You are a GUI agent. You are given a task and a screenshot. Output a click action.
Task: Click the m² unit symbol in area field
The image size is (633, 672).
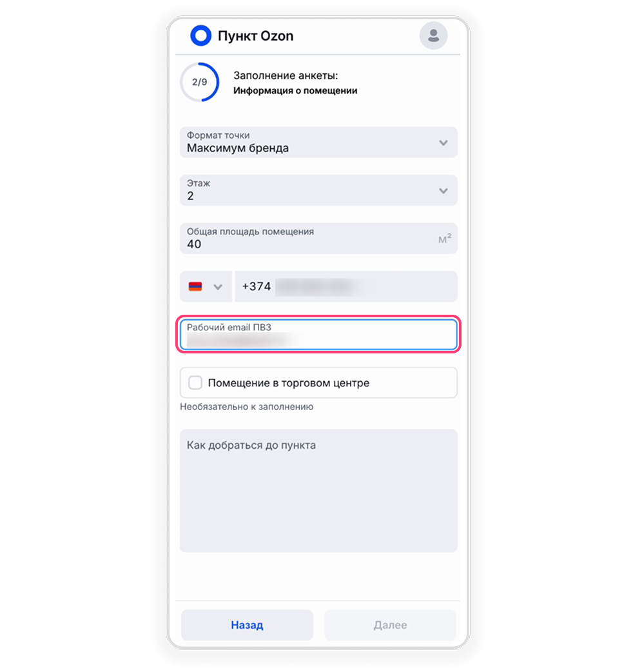[x=445, y=239]
